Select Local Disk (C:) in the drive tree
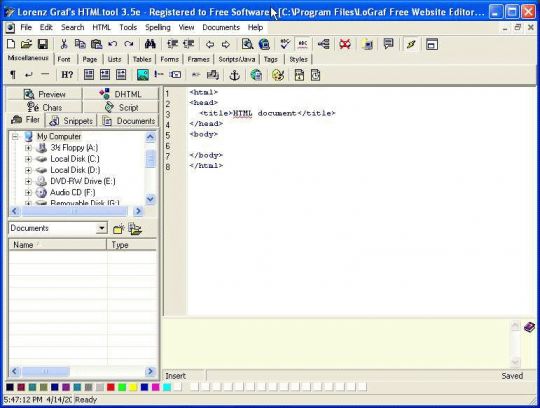The width and height of the screenshot is (540, 408). tap(75, 159)
